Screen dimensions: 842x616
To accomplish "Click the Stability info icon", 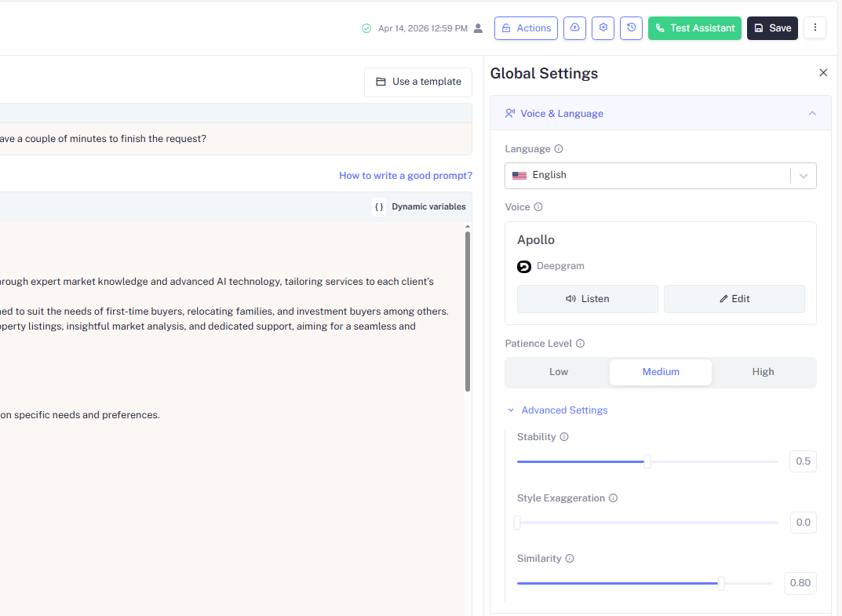I will [x=564, y=437].
